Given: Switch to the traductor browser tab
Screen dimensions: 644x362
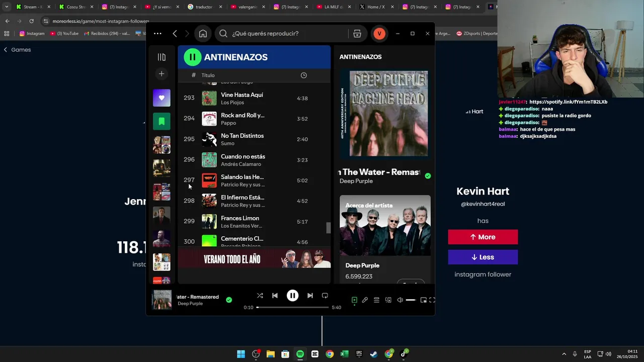Looking at the screenshot, I should click(204, 7).
